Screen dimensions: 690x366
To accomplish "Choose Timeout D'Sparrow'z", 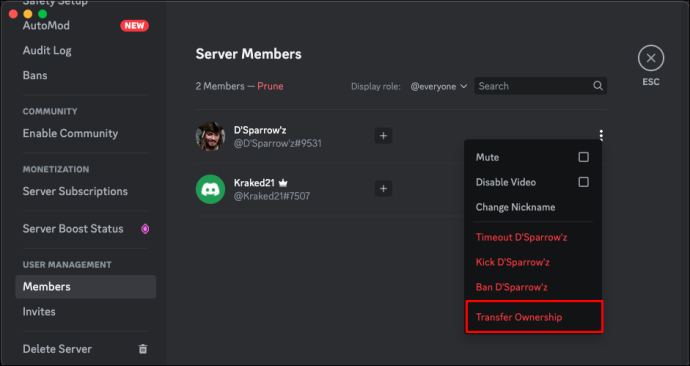I will 533,237.
